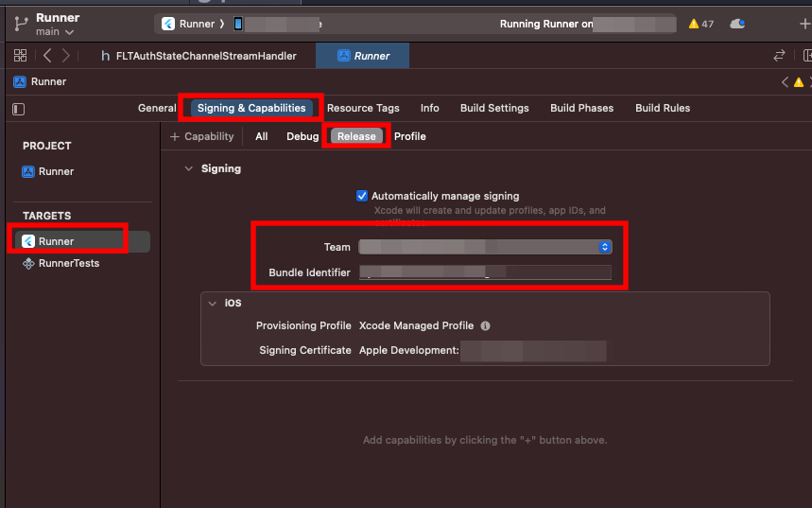812x508 pixels.
Task: Toggle the targets list sidebar panel
Action: pyautogui.click(x=19, y=109)
